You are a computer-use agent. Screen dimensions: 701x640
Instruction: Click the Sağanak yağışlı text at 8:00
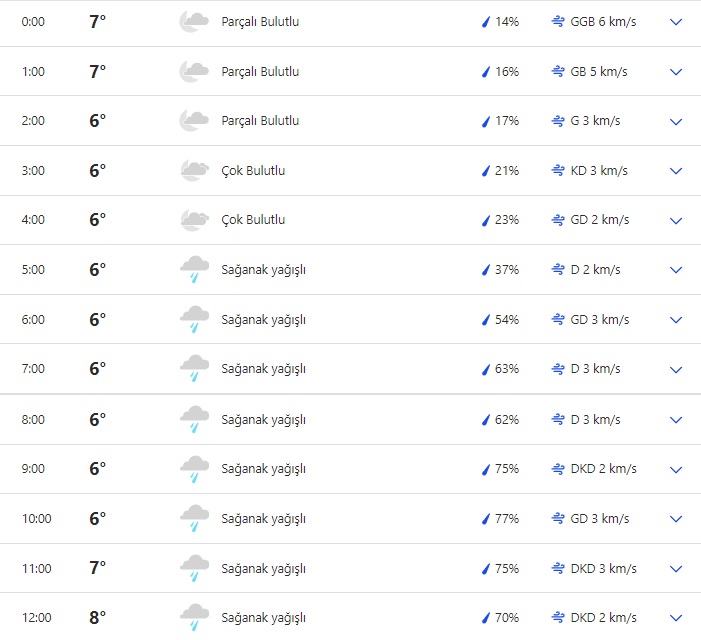(x=263, y=420)
